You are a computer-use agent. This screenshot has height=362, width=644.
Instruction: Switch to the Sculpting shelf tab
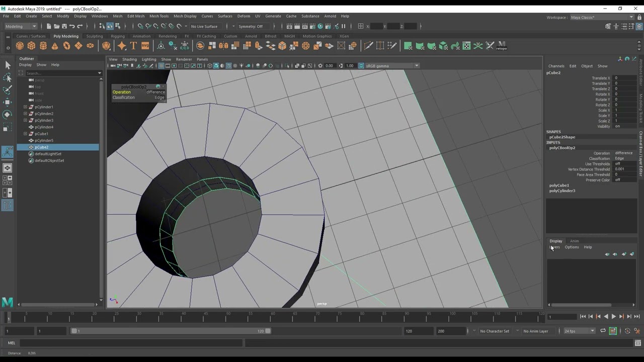(95, 36)
